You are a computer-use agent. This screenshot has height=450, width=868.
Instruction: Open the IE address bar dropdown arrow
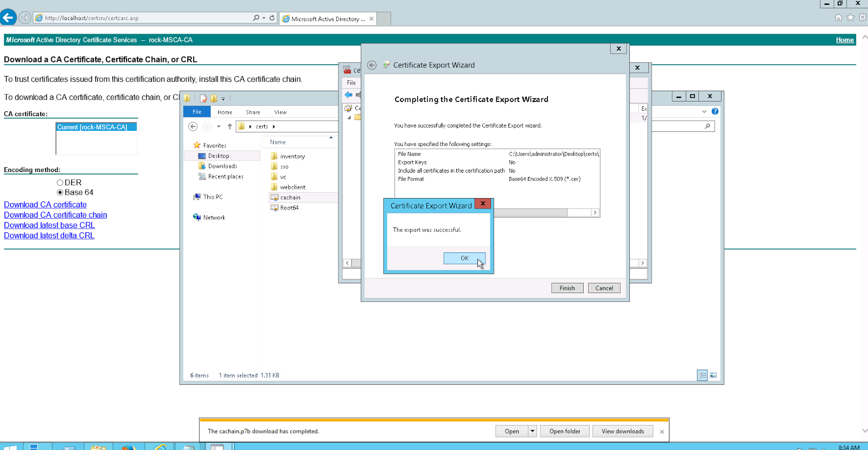[264, 18]
